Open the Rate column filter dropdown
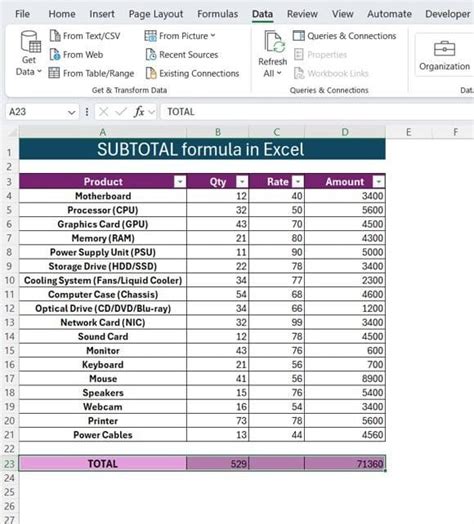The image size is (474, 524). [298, 182]
